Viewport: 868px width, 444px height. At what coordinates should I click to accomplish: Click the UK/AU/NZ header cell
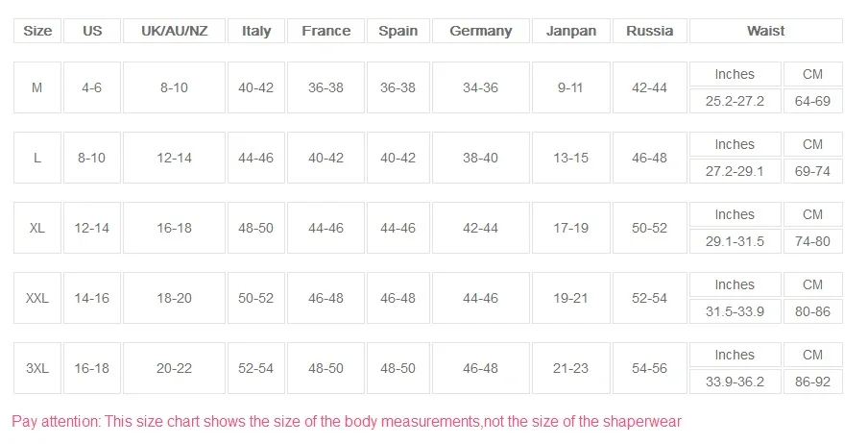tap(175, 31)
